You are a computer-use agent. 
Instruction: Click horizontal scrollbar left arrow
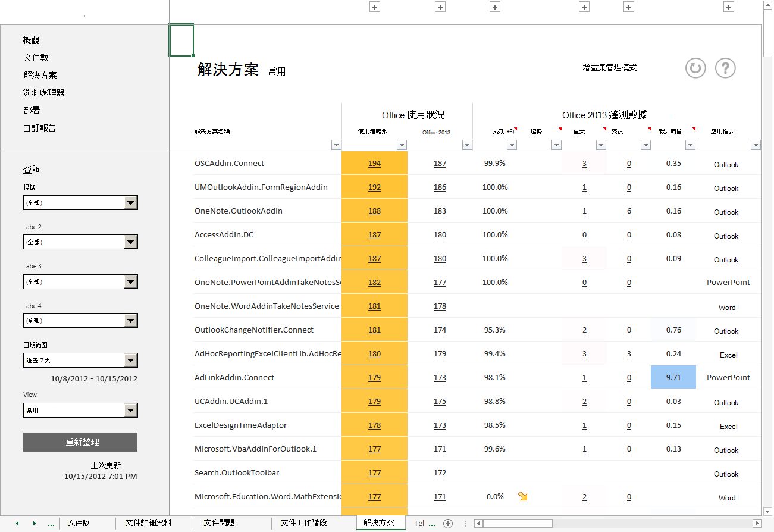click(478, 524)
